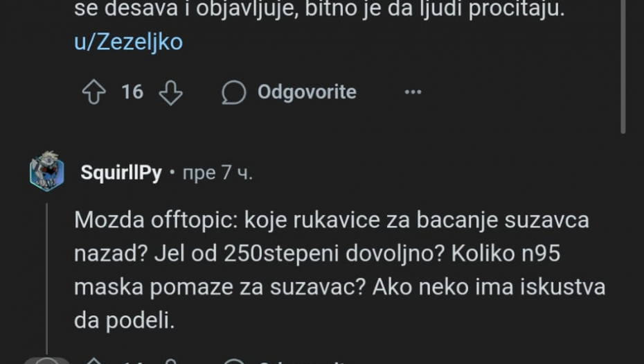Downvote the comment with 16 points
The height and width of the screenshot is (364, 644).
pyautogui.click(x=170, y=92)
